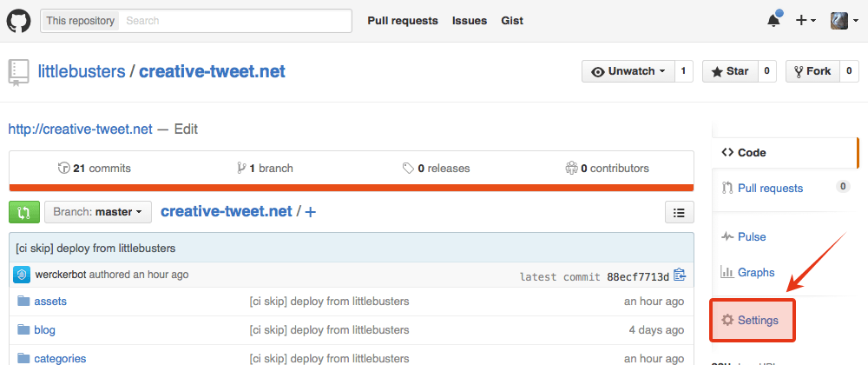Click the green compare branches button

coord(24,211)
